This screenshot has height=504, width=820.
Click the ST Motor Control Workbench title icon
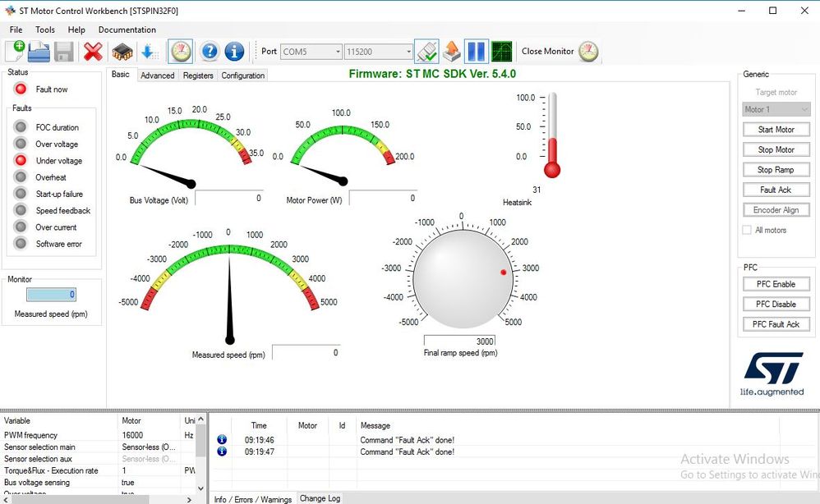click(10, 11)
